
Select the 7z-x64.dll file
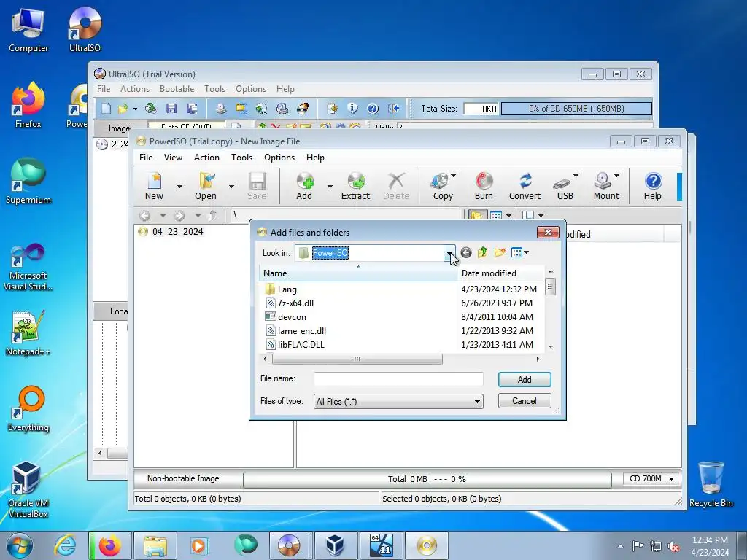pos(295,303)
